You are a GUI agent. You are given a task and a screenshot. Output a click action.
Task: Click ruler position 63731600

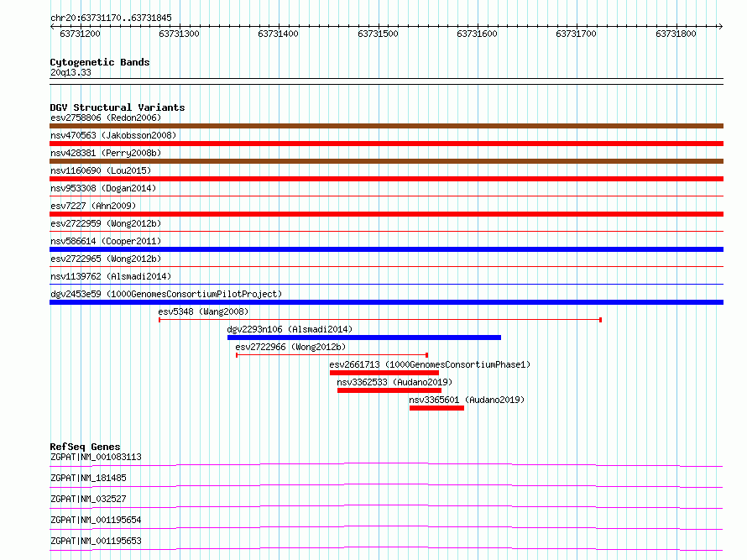[x=477, y=34]
